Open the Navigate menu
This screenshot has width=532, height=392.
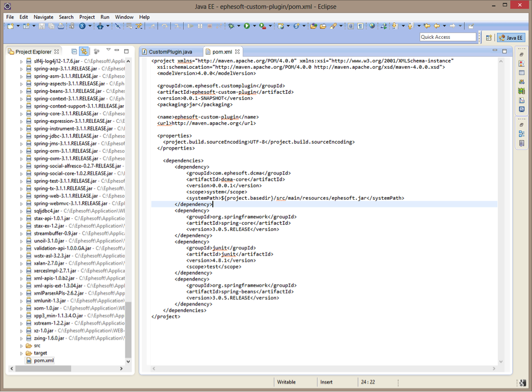pyautogui.click(x=44, y=17)
